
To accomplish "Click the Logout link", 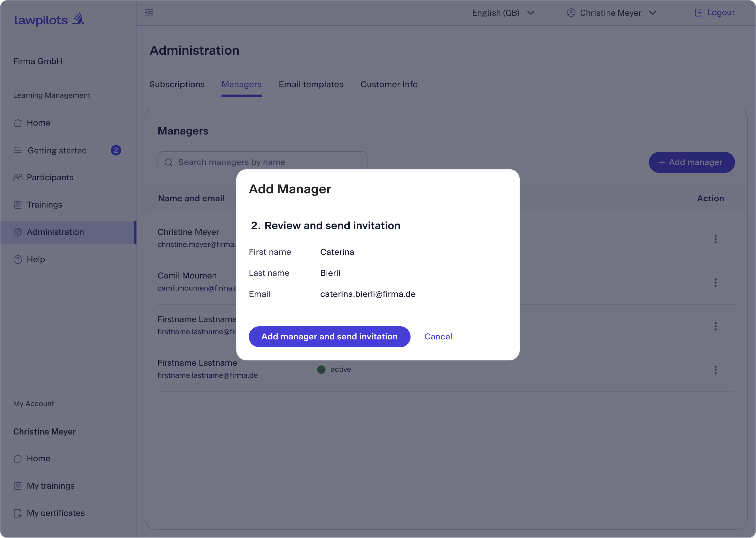I will pos(721,13).
